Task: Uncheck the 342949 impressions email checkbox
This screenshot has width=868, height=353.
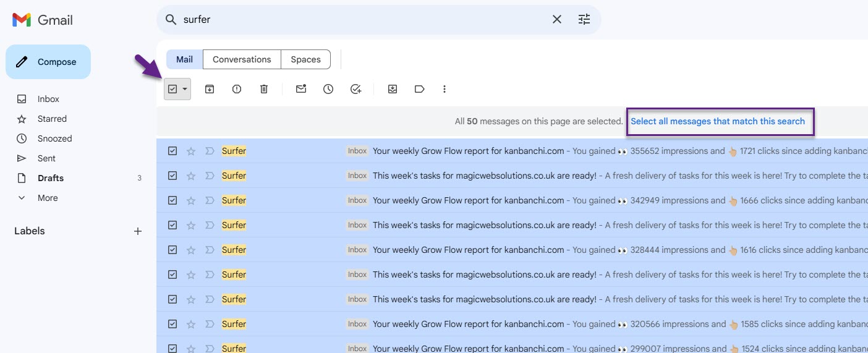Action: coord(172,200)
